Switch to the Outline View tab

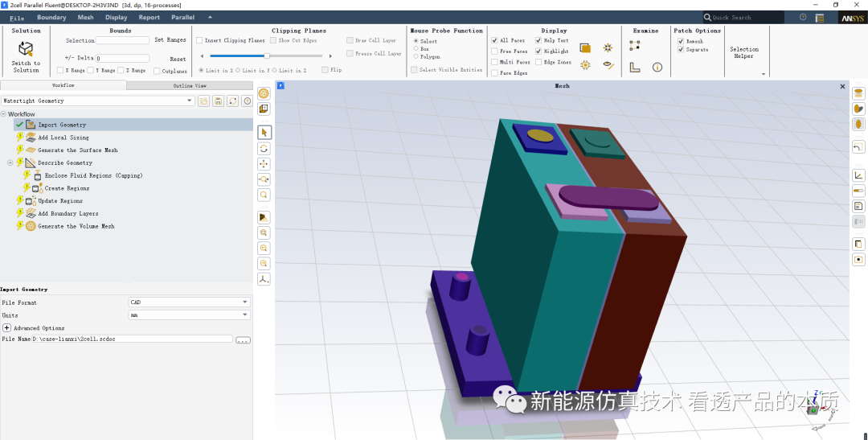(190, 85)
